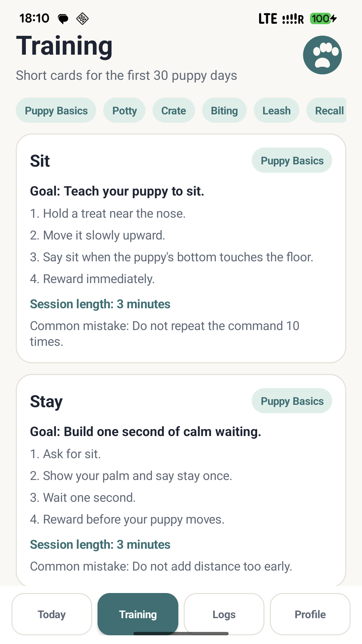Tap the battery indicator in the status bar
The height and width of the screenshot is (644, 362).
[x=321, y=18]
